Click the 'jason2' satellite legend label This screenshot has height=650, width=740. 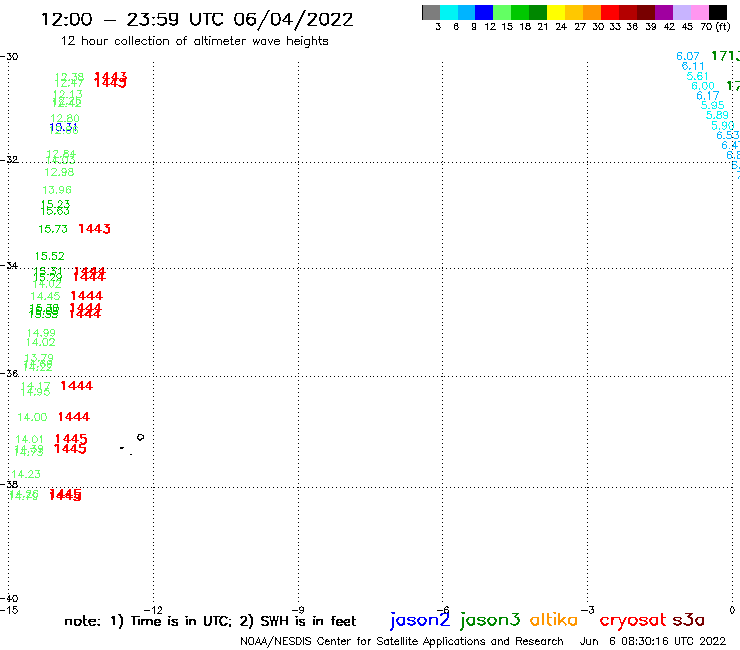[x=420, y=620]
